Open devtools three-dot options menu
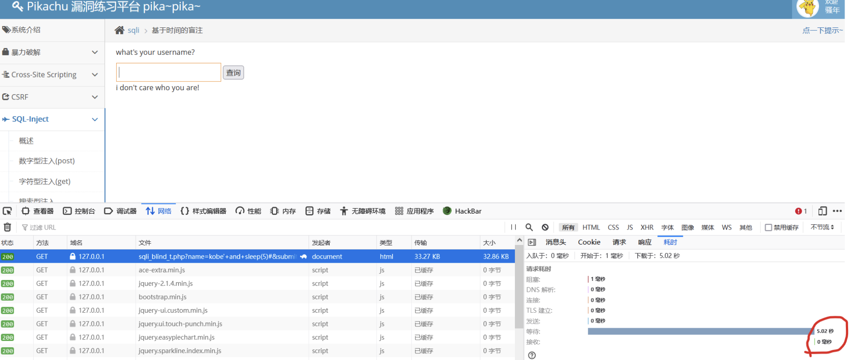Viewport: 868px width, 360px height. tap(838, 211)
